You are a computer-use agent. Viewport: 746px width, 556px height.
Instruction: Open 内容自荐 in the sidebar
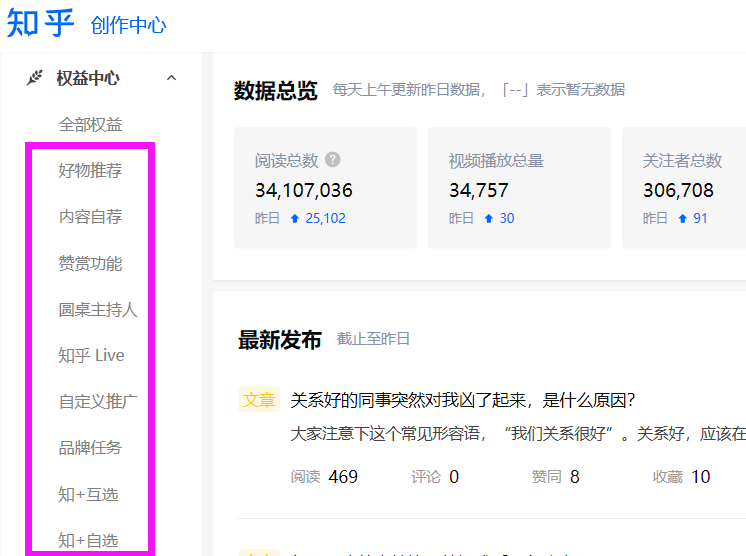click(x=90, y=216)
